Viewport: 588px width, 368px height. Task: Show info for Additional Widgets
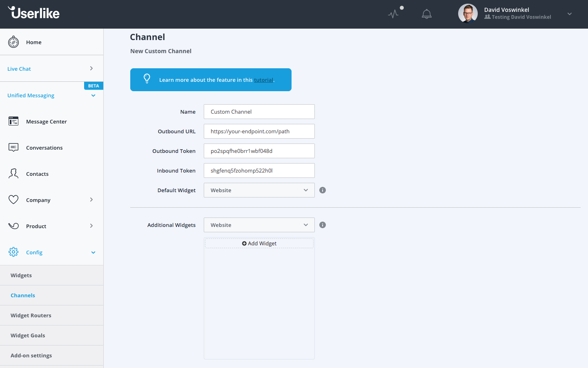pos(323,225)
